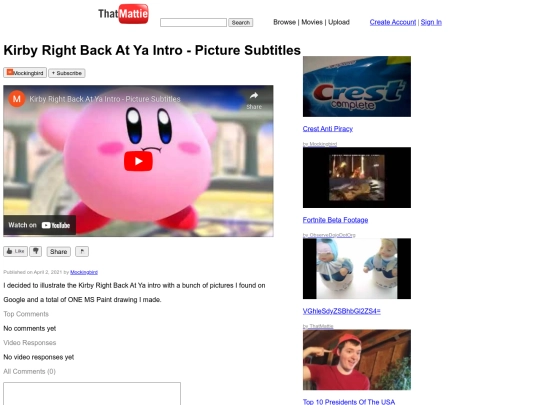
Task: Open the Crest Complete video thumbnail
Action: pos(357,86)
